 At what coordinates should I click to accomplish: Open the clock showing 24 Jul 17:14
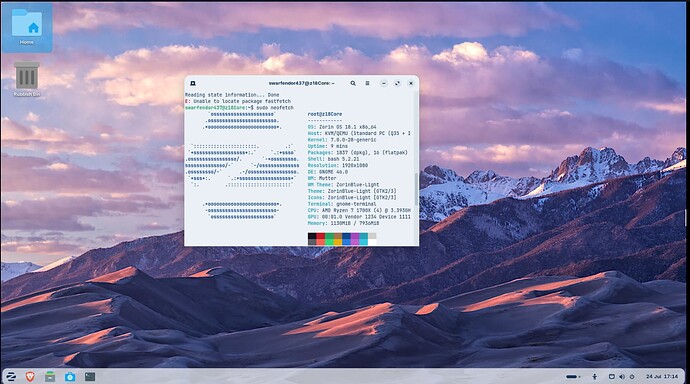662,377
